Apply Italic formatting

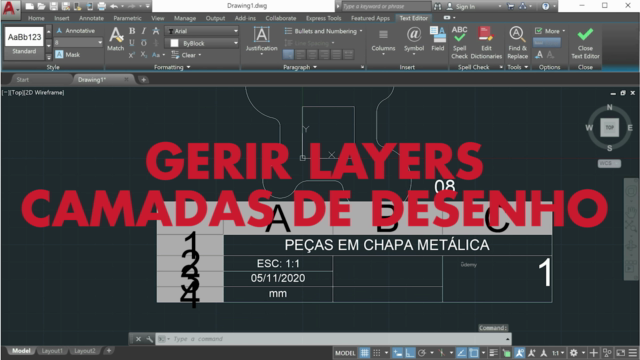click(144, 31)
